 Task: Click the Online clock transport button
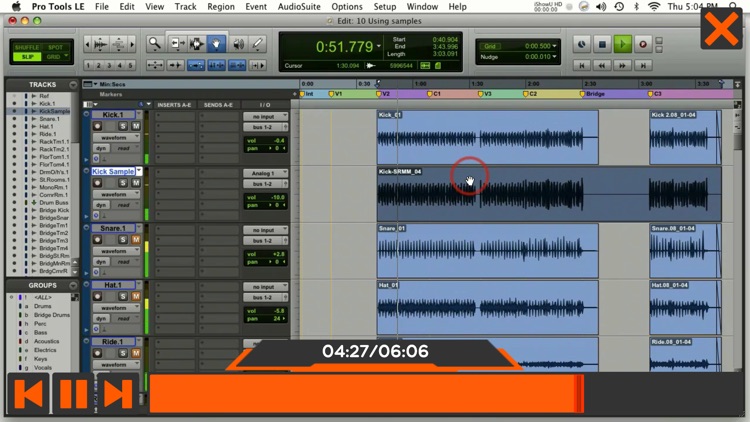[581, 44]
